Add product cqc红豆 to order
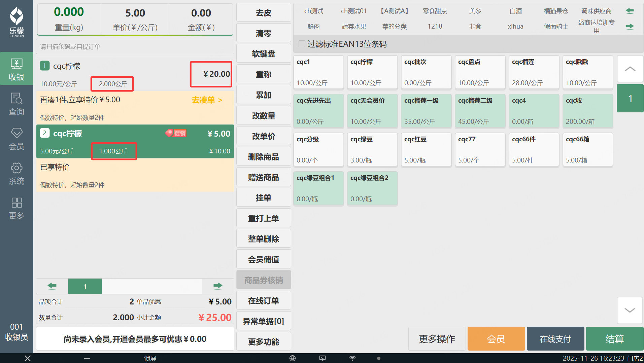The width and height of the screenshot is (644, 363). coord(426,150)
